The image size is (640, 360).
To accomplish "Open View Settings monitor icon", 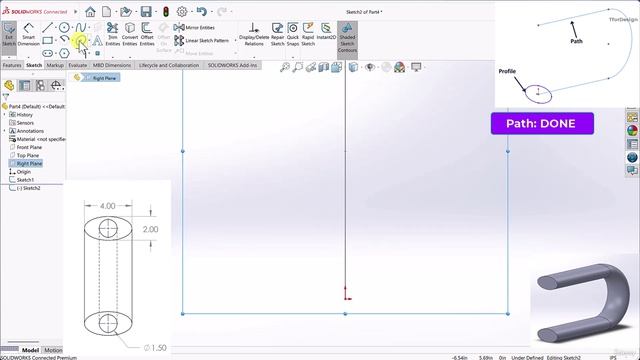I will coord(416,67).
